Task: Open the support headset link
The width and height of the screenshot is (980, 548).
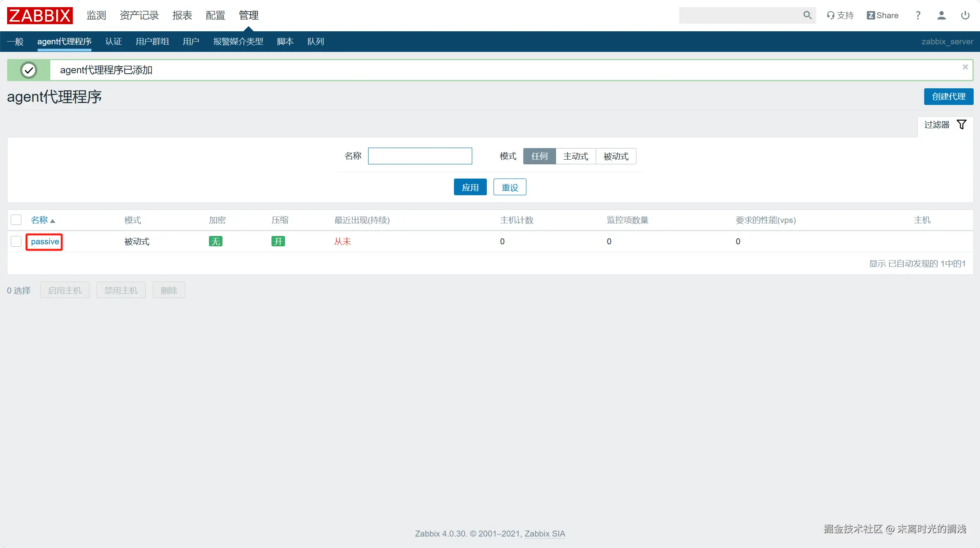Action: pyautogui.click(x=840, y=15)
